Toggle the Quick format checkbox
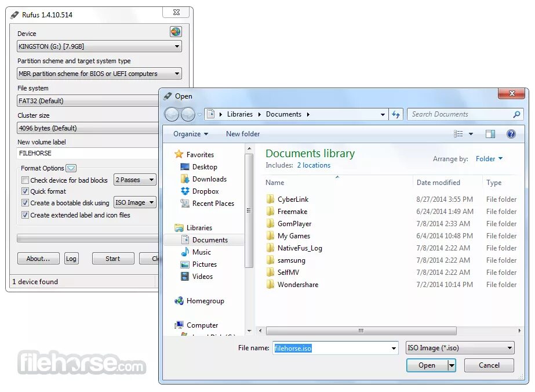Viewport: 535px width, 392px height. tap(25, 191)
